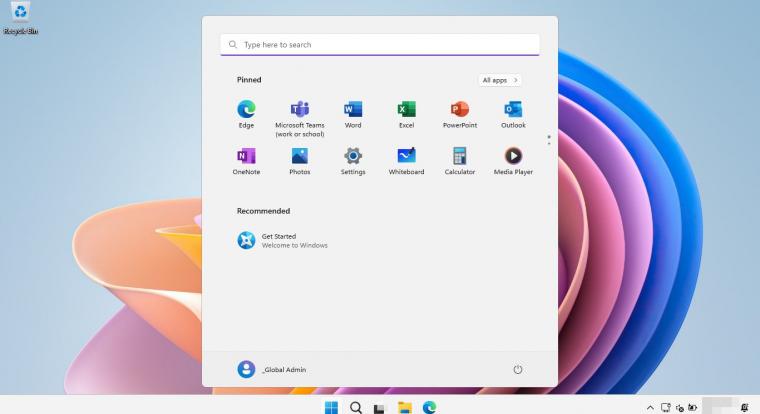Click the _Global Admin user name

(284, 369)
